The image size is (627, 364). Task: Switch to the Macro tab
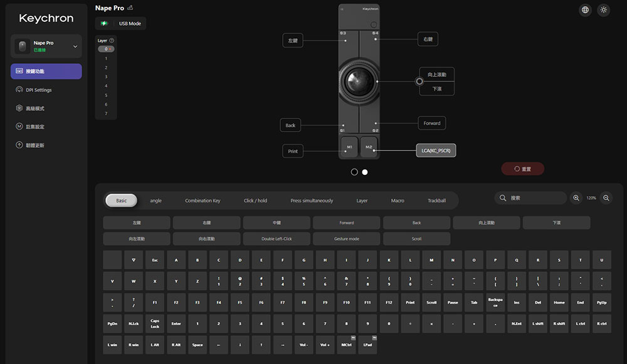[398, 200]
